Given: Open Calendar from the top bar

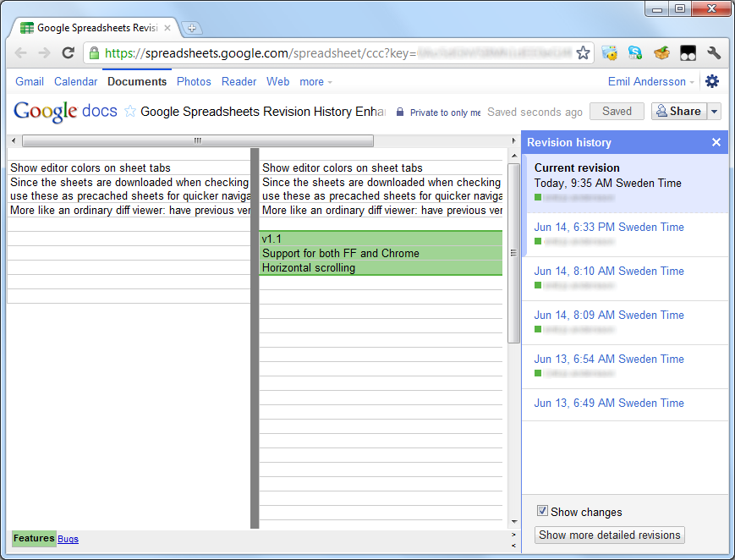Looking at the screenshot, I should 76,81.
